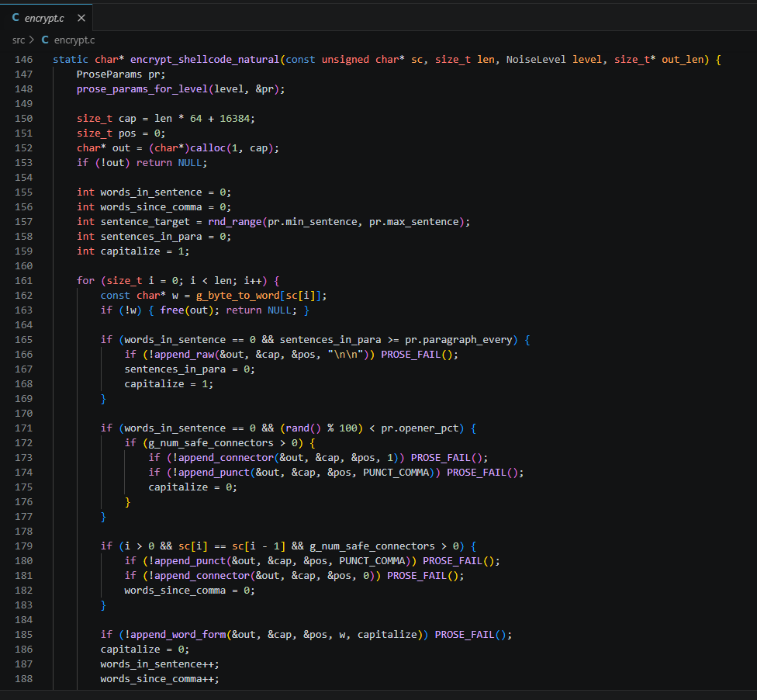The image size is (757, 700).
Task: Click the 16384 constant on line 150
Action: point(235,119)
